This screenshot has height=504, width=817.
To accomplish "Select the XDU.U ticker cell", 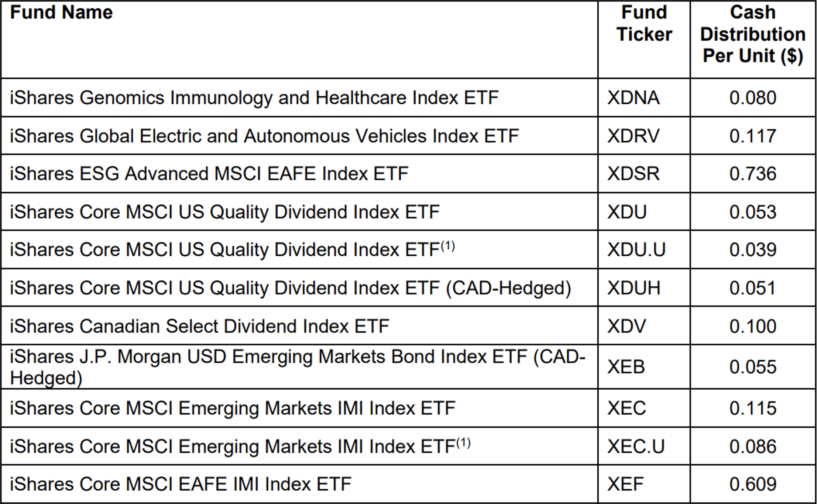I will pyautogui.click(x=636, y=250).
